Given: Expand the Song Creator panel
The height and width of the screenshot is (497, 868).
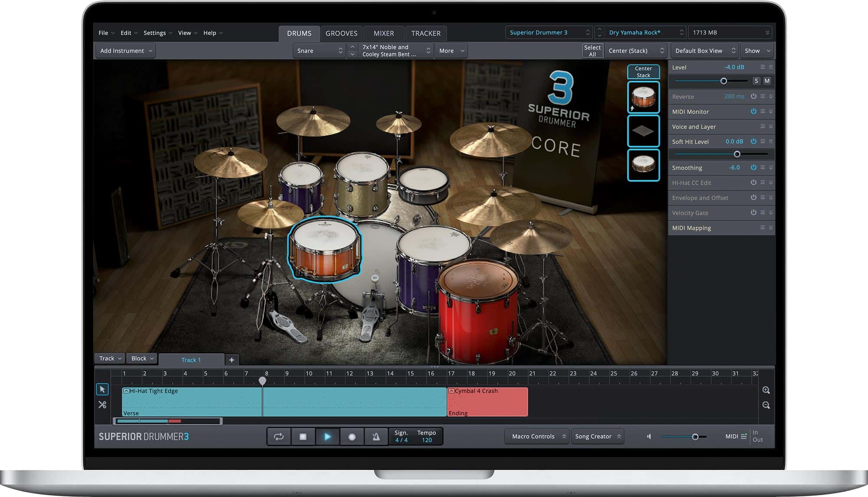Looking at the screenshot, I should [597, 436].
